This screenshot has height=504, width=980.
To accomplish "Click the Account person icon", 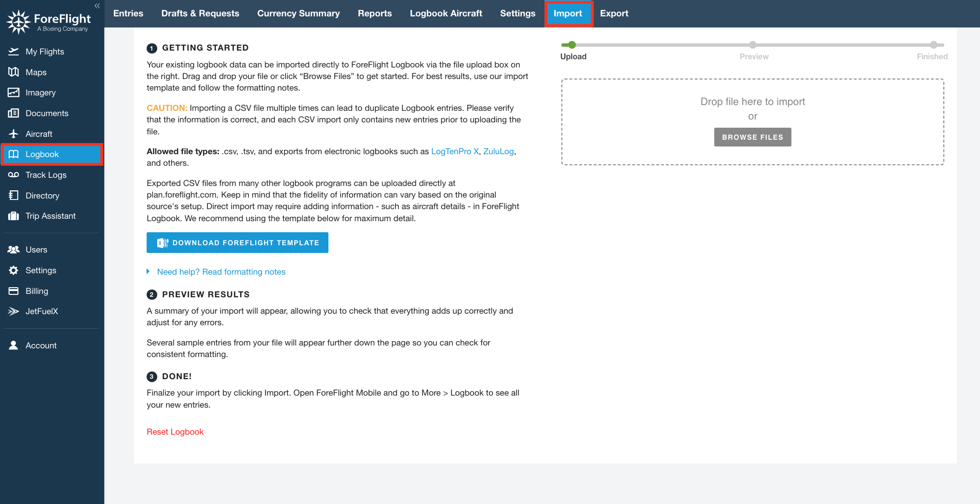I will pyautogui.click(x=14, y=345).
